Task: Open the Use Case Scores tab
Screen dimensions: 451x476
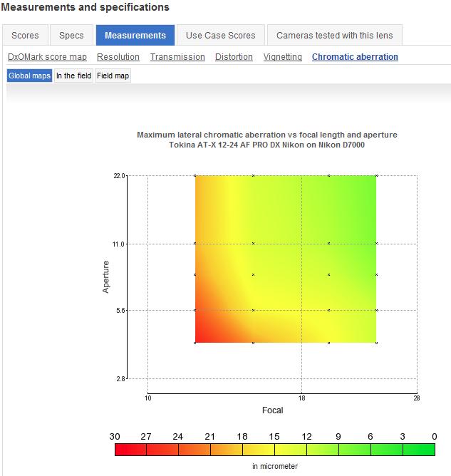Action: tap(221, 35)
